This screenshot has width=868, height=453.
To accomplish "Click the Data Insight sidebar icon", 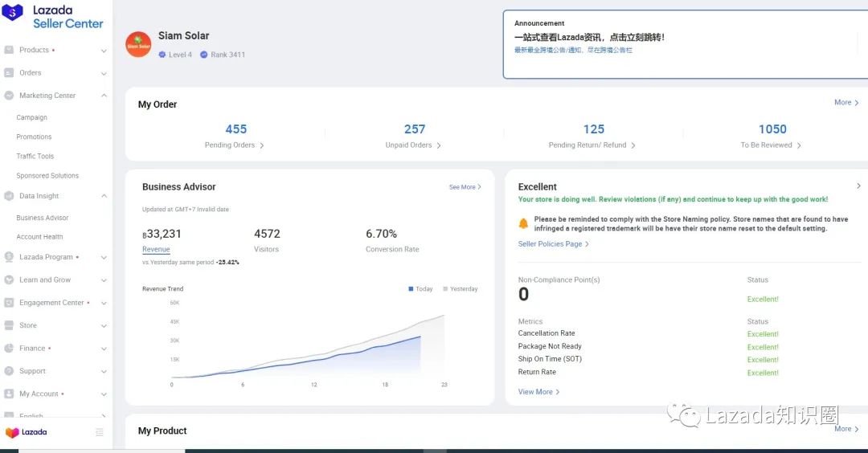I will pos(9,196).
